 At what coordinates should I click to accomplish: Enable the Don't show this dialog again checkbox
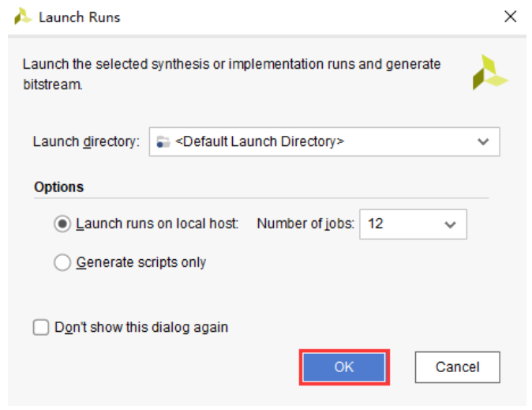point(41,327)
